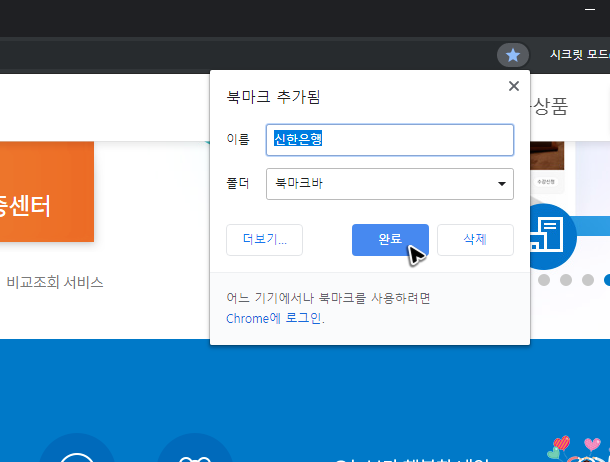Select the third gray carousel dot

(x=588, y=280)
